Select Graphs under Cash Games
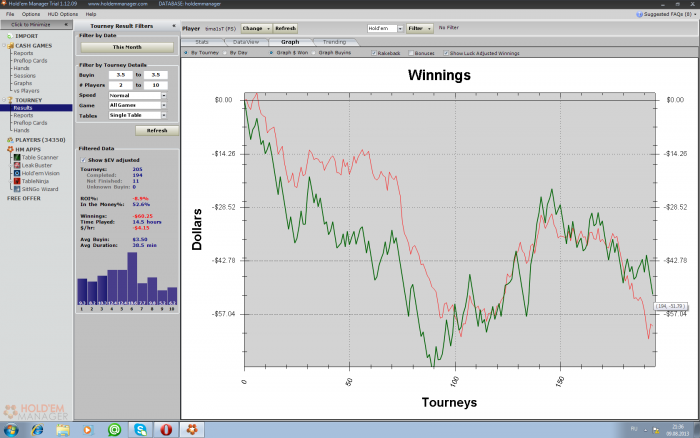This screenshot has height=438, width=700. (23, 83)
